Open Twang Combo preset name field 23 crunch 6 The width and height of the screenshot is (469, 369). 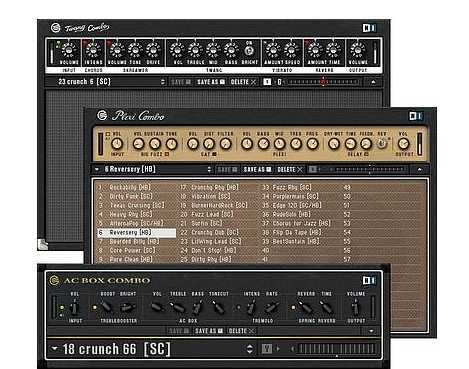click(106, 82)
